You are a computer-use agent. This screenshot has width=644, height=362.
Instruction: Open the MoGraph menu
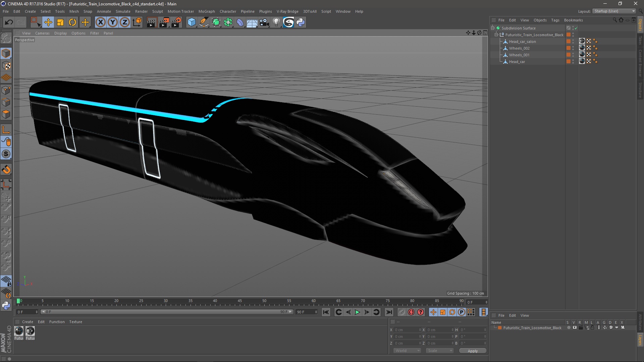(207, 11)
